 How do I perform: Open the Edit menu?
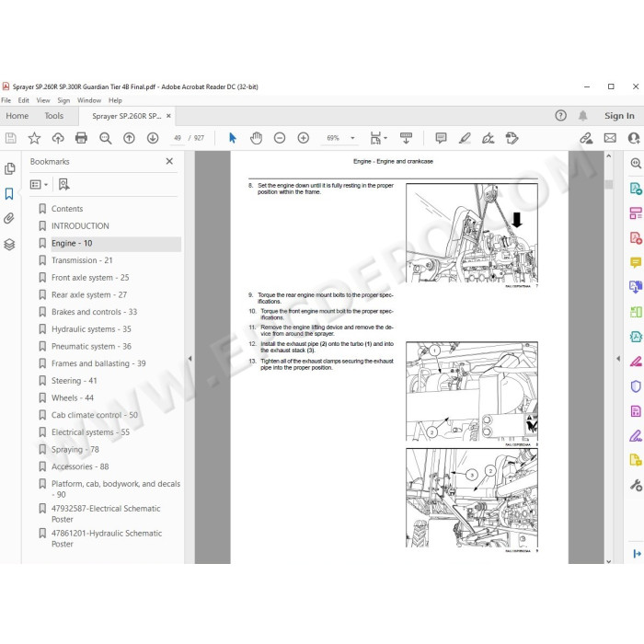point(23,100)
